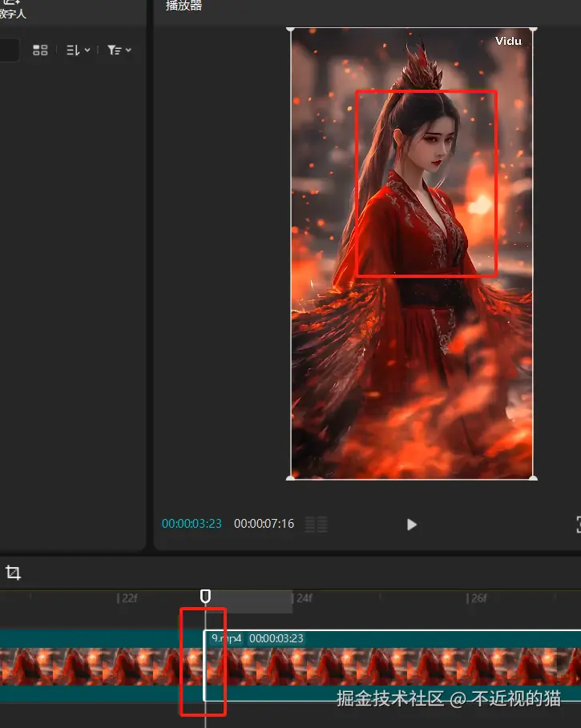Select the 9.mp4 clip on timeline
This screenshot has height=728, width=581.
pos(393,666)
